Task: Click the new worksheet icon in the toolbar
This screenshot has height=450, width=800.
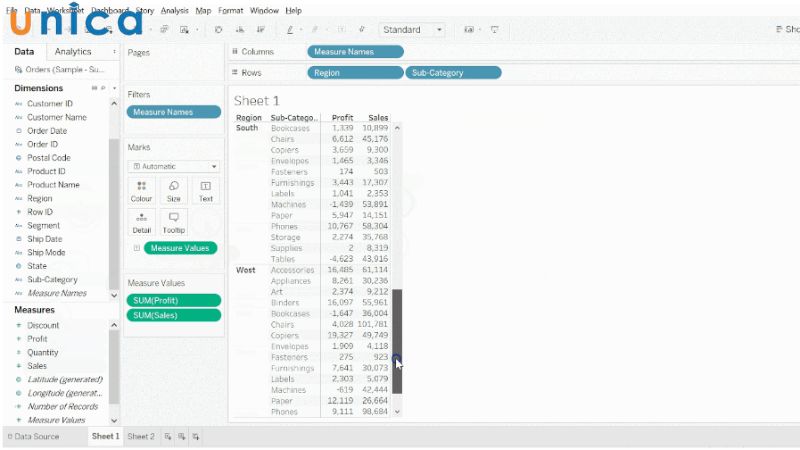Action: [x=184, y=30]
